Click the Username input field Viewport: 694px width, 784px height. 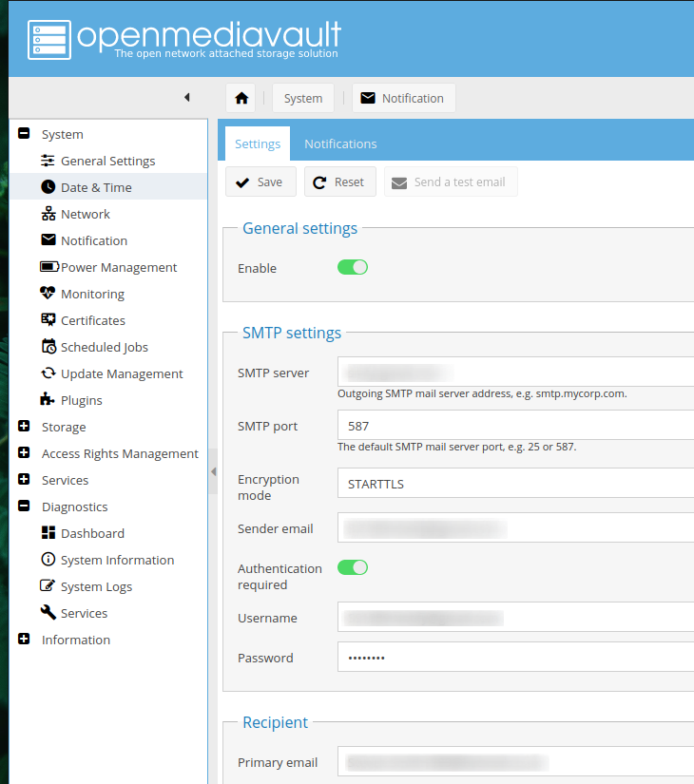click(x=515, y=618)
